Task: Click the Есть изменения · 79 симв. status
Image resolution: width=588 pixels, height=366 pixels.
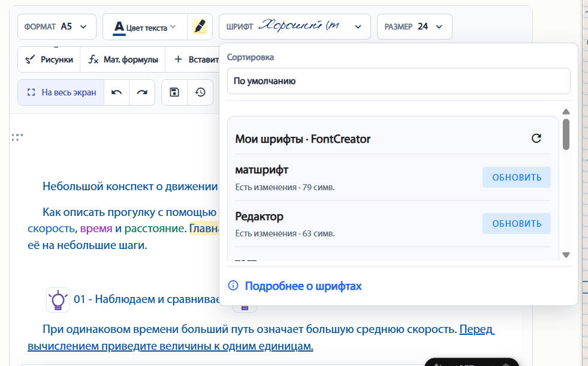Action: click(x=285, y=187)
